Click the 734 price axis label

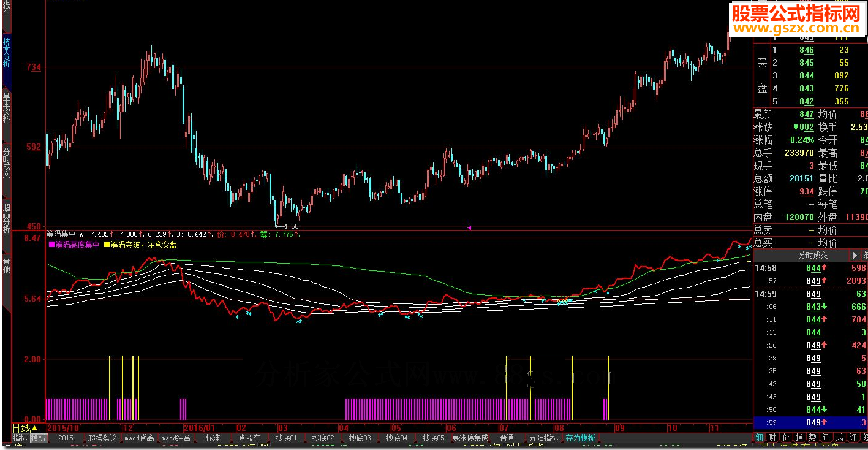pos(34,67)
